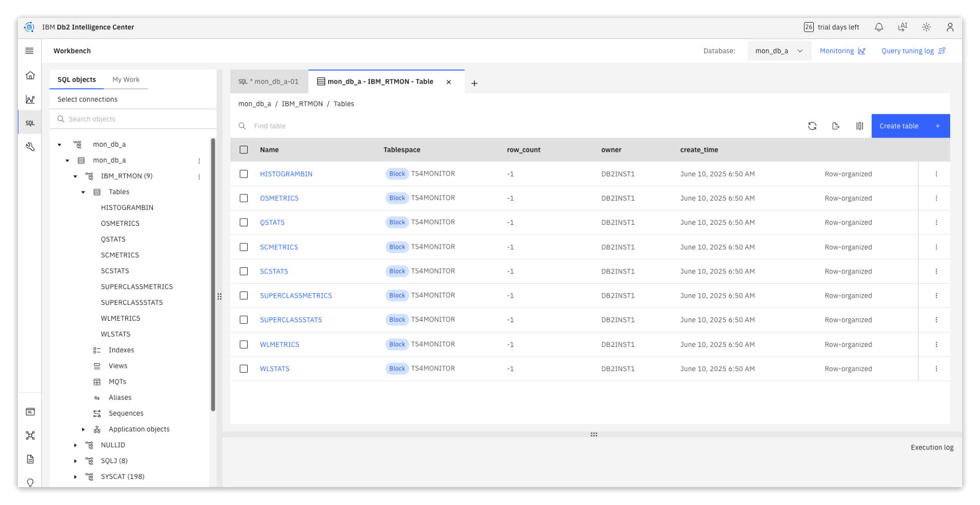Open overflow menu for IBM_RTMON schema

coord(199,177)
